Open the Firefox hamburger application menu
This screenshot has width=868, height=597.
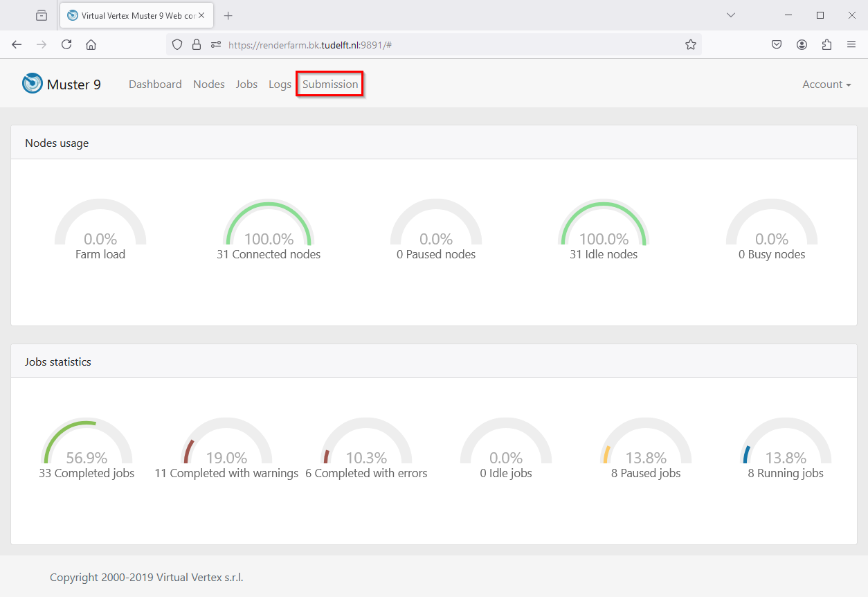click(x=851, y=44)
